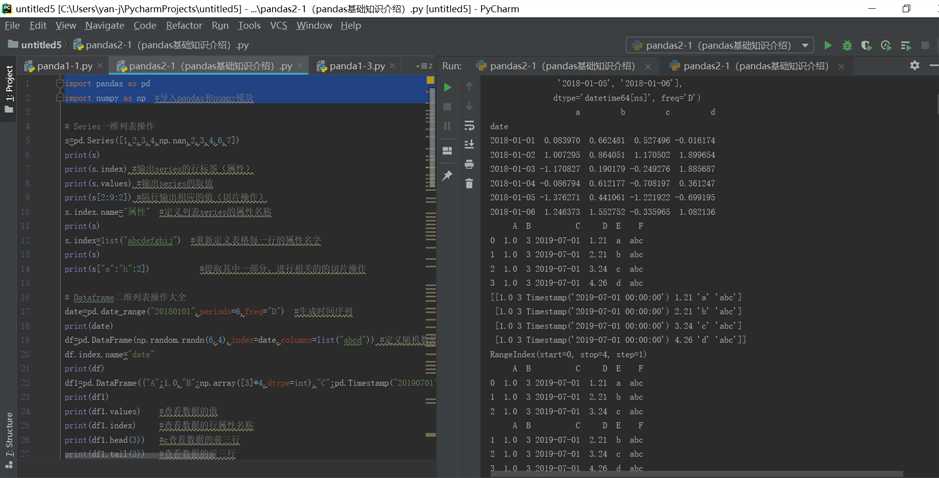939x478 pixels.
Task: Print the console output
Action: [469, 164]
